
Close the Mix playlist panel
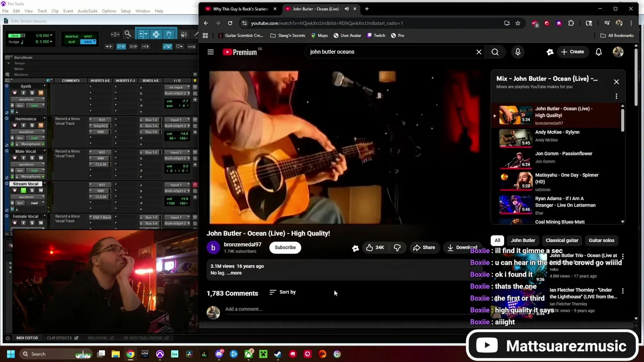pyautogui.click(x=616, y=81)
